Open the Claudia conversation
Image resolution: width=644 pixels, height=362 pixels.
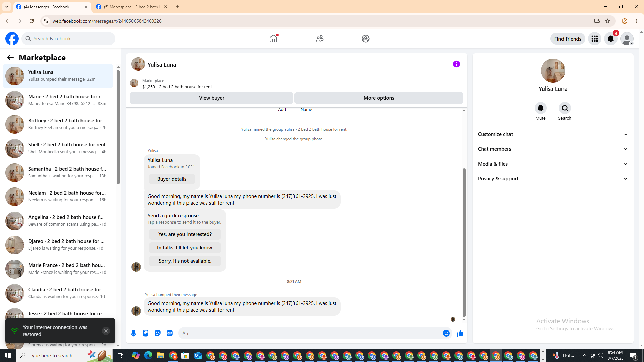(58, 293)
